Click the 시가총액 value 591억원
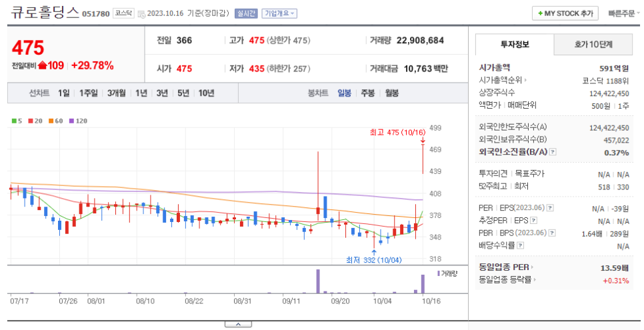 [x=614, y=69]
